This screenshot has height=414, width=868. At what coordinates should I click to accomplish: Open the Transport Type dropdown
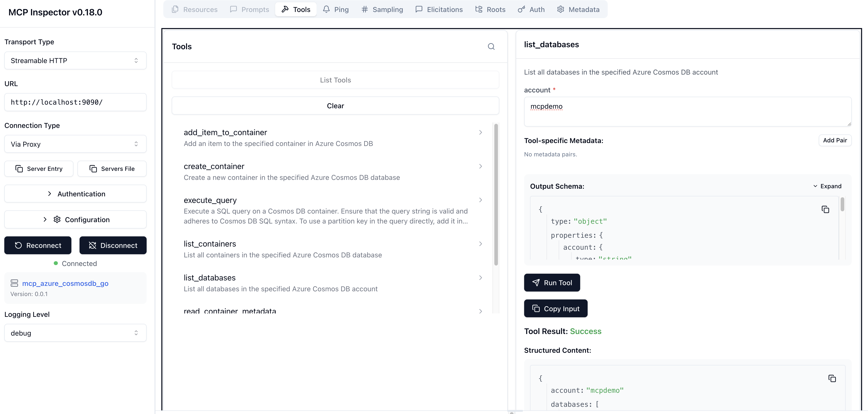[x=75, y=61]
